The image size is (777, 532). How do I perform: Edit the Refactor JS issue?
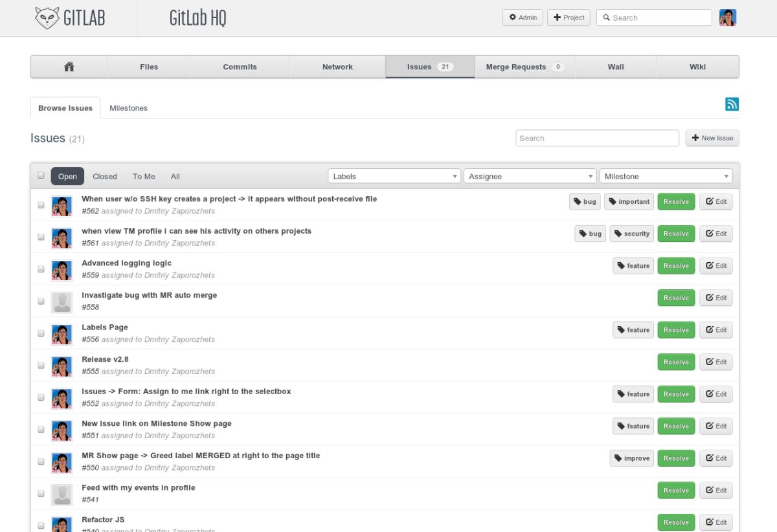pos(715,522)
